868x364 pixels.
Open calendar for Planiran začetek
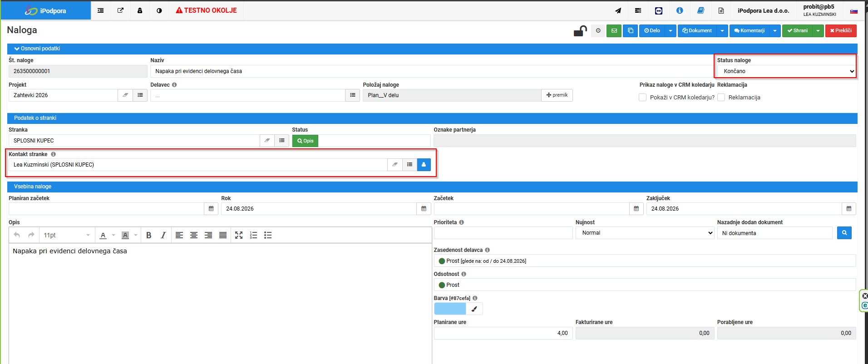point(211,209)
